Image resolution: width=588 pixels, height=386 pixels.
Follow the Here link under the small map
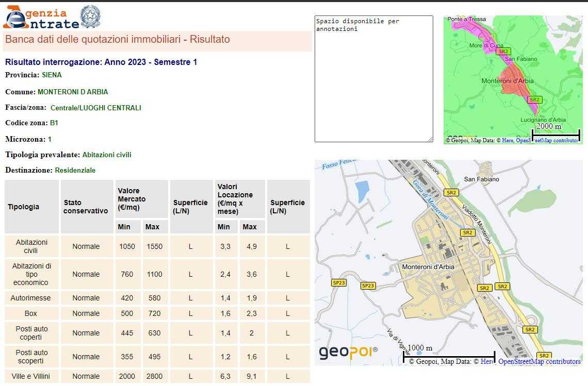pos(508,140)
